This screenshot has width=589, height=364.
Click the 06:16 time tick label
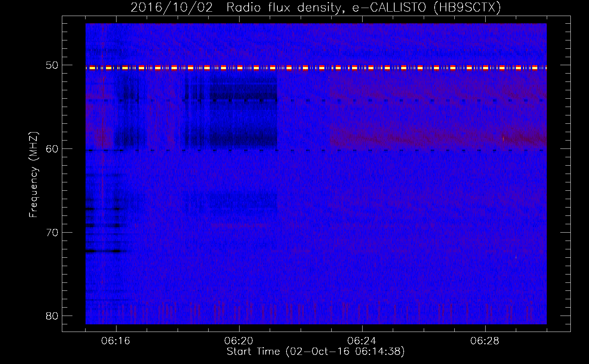tap(116, 341)
